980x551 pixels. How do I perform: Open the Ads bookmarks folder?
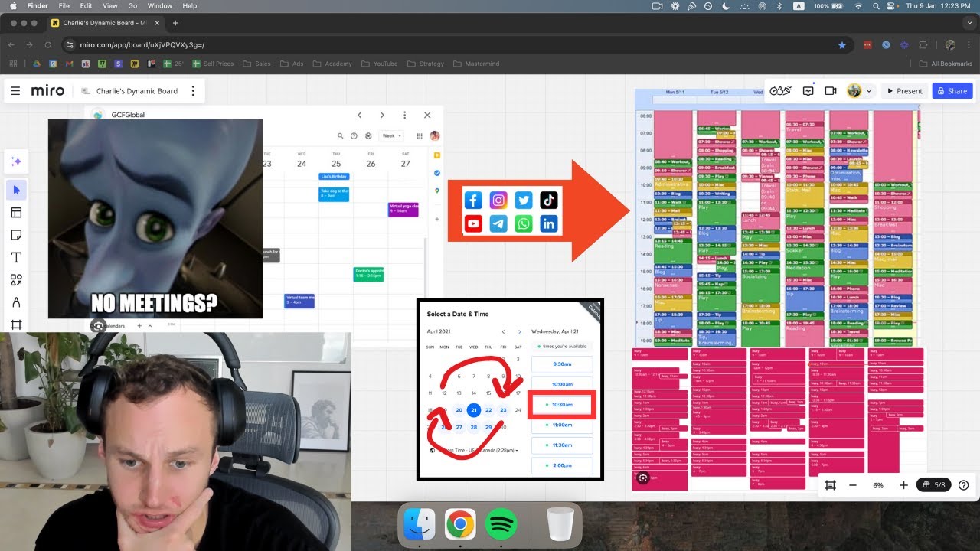tap(291, 64)
